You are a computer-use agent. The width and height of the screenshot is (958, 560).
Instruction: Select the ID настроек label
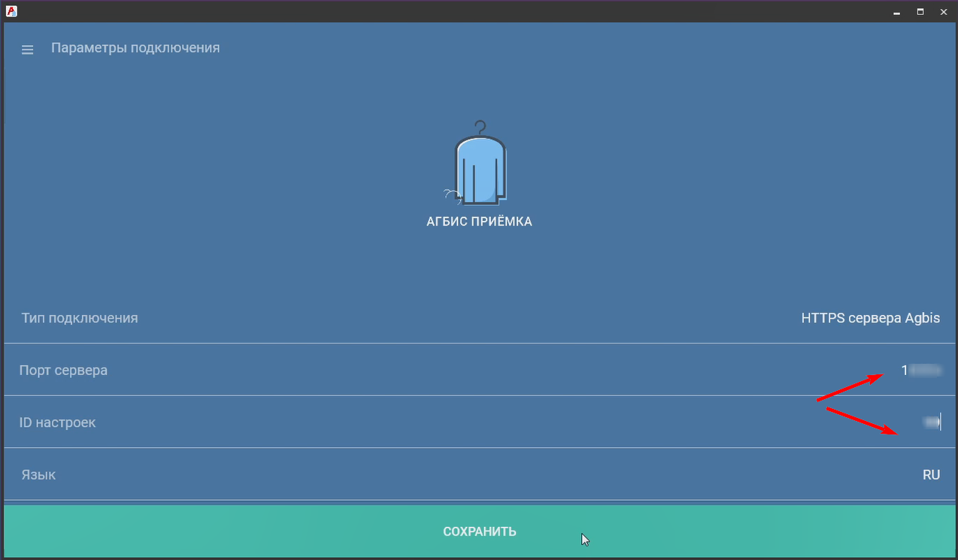(x=58, y=422)
